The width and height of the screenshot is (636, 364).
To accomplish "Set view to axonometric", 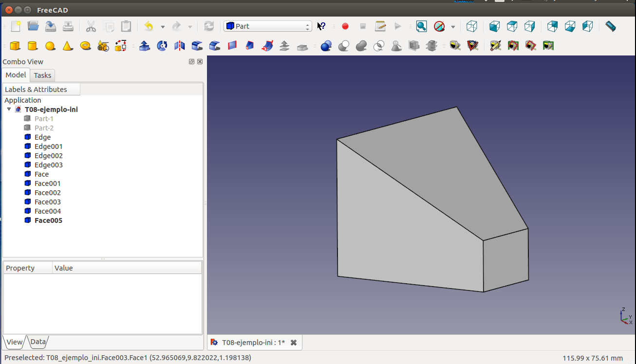I will point(471,26).
